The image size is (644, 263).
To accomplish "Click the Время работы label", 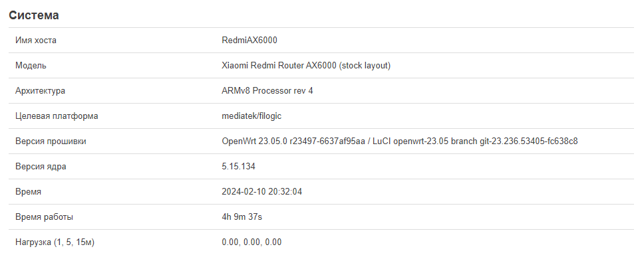I will point(45,217).
